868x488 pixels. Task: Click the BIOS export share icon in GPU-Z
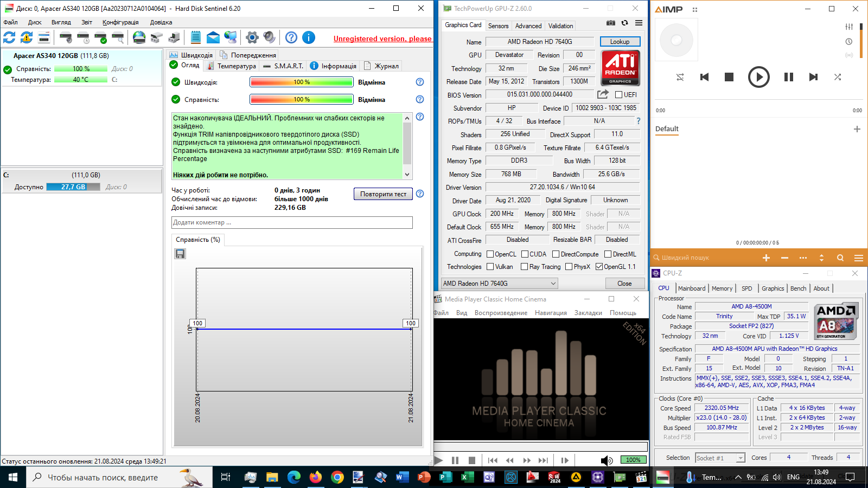[603, 94]
